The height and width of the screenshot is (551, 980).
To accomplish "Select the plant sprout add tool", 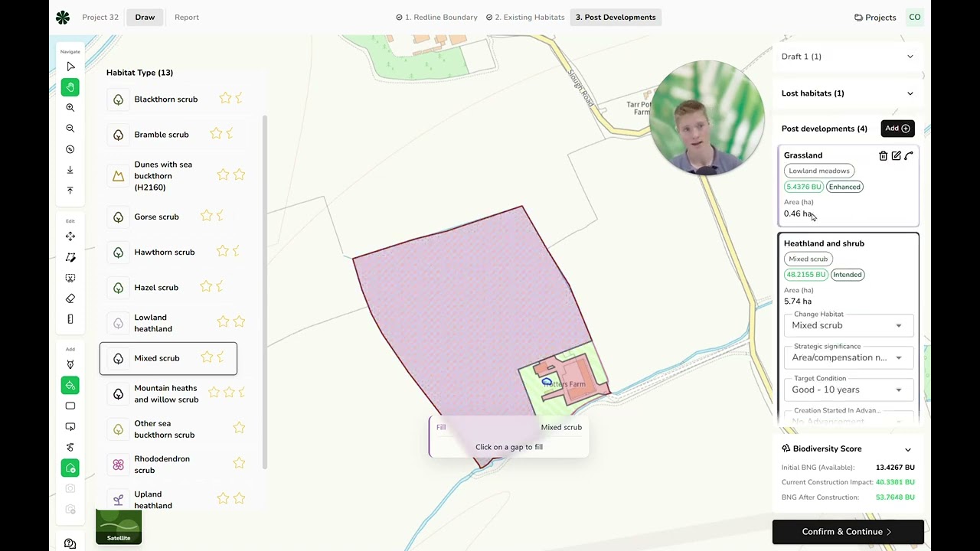I will point(70,447).
